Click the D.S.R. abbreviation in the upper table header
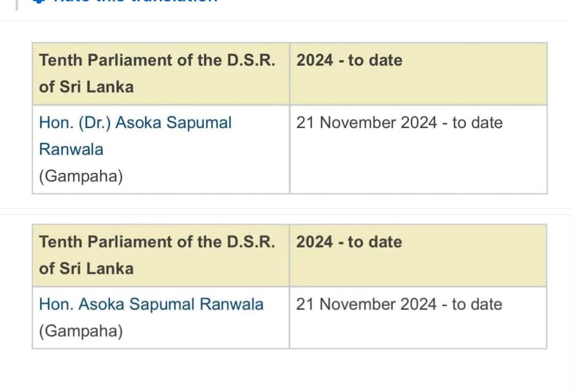571x392 pixels. coord(251,60)
